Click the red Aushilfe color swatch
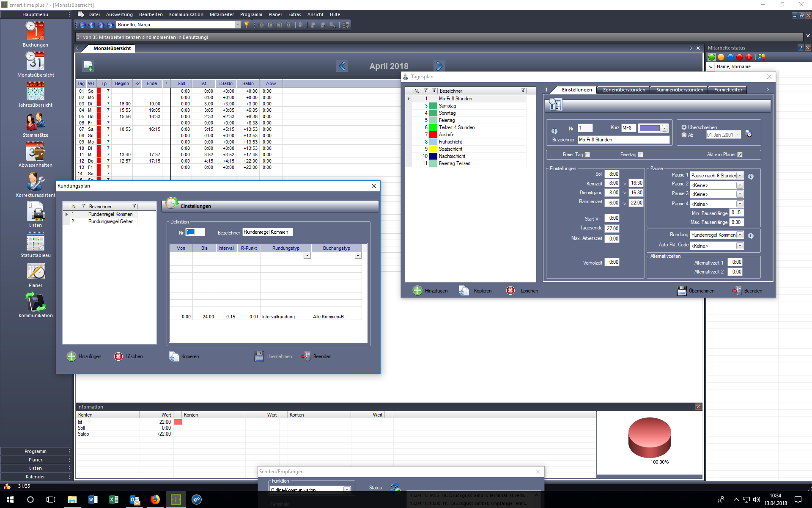This screenshot has width=812, height=508. [x=433, y=135]
